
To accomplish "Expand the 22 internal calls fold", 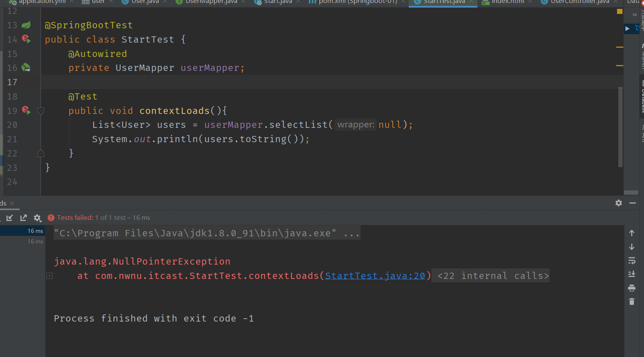I will 493,276.
